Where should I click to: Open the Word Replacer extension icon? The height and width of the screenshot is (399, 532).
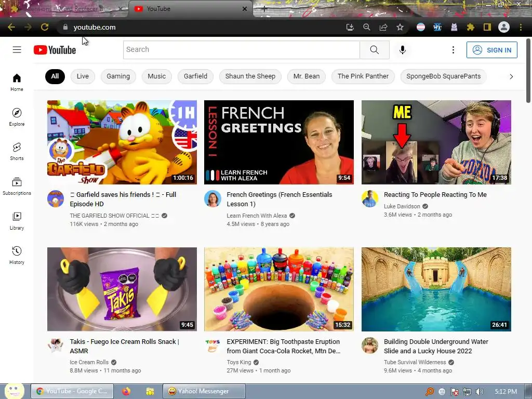tap(437, 27)
